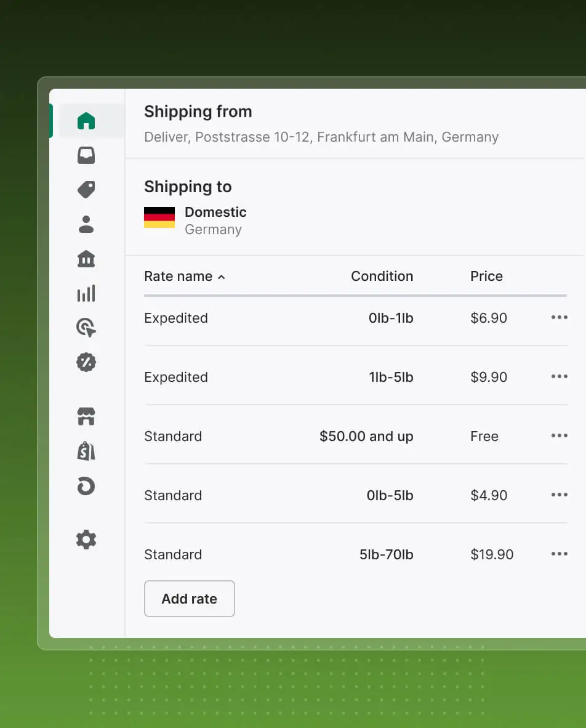This screenshot has width=586, height=728.
Task: Open Settings gear icon
Action: (86, 540)
